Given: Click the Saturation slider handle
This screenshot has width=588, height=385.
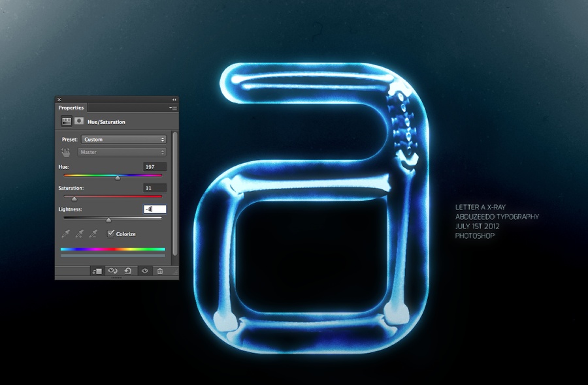Looking at the screenshot, I should pyautogui.click(x=74, y=198).
